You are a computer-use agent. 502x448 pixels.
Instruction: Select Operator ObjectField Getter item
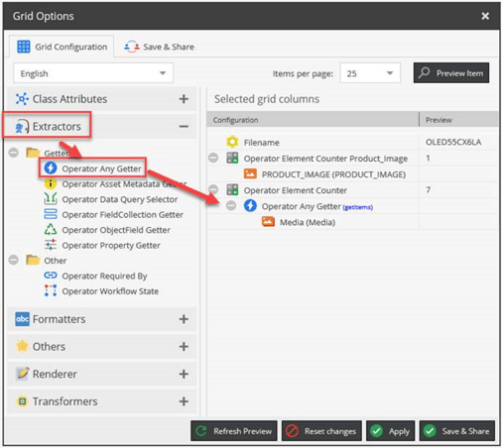click(116, 230)
